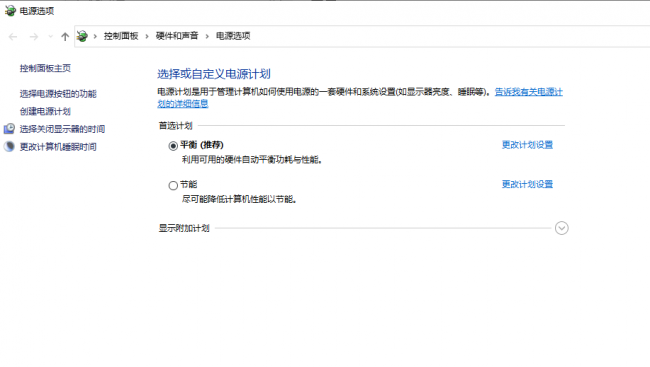The width and height of the screenshot is (650, 367).
Task: Click 利用可用的硬件自动平衡功耗与性能 description
Action: [252, 160]
